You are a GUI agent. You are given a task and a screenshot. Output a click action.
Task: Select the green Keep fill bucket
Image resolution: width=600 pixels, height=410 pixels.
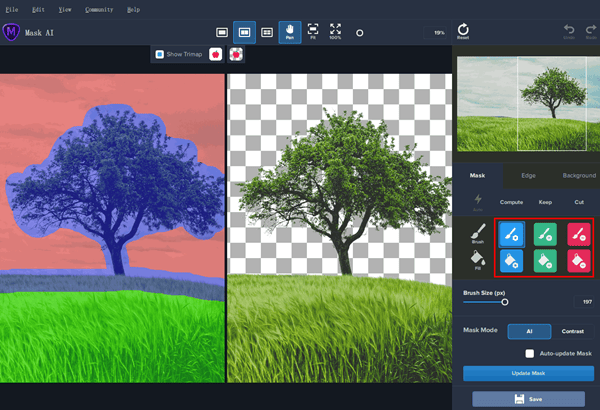[545, 260]
